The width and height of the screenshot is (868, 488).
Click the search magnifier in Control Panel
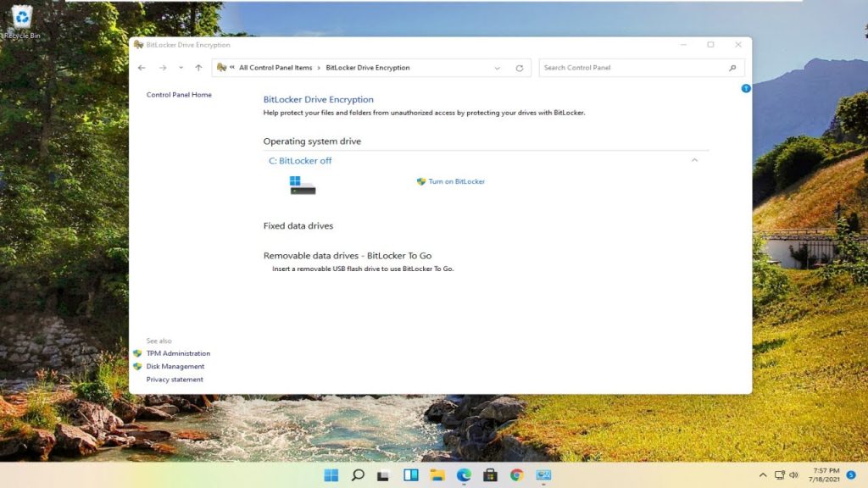pos(732,68)
